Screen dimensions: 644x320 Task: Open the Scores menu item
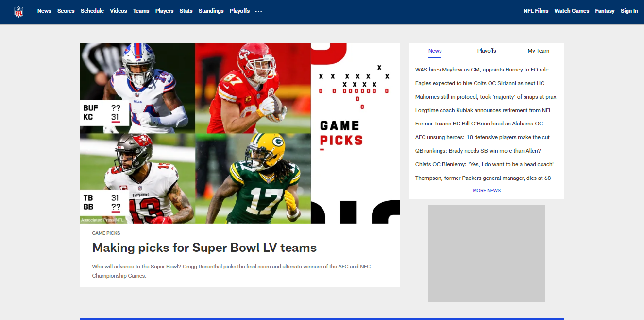66,11
